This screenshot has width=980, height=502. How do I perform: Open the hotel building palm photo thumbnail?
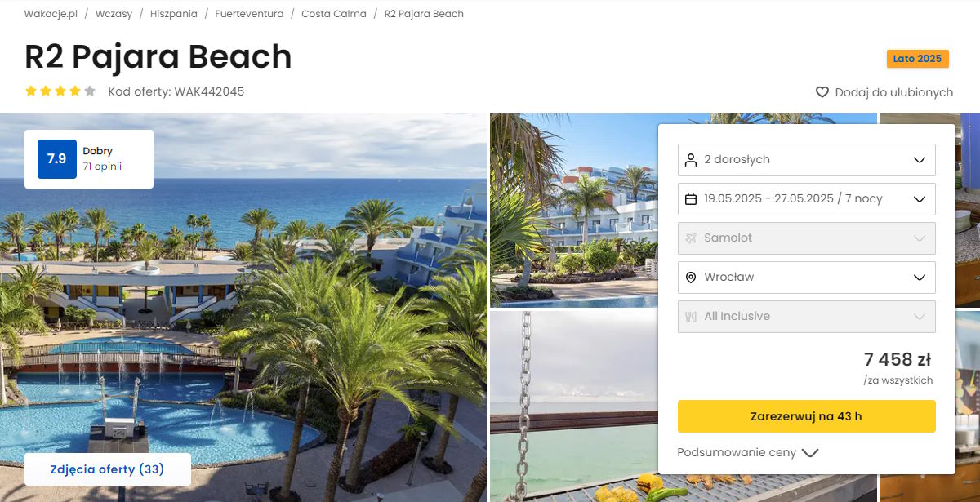click(574, 210)
